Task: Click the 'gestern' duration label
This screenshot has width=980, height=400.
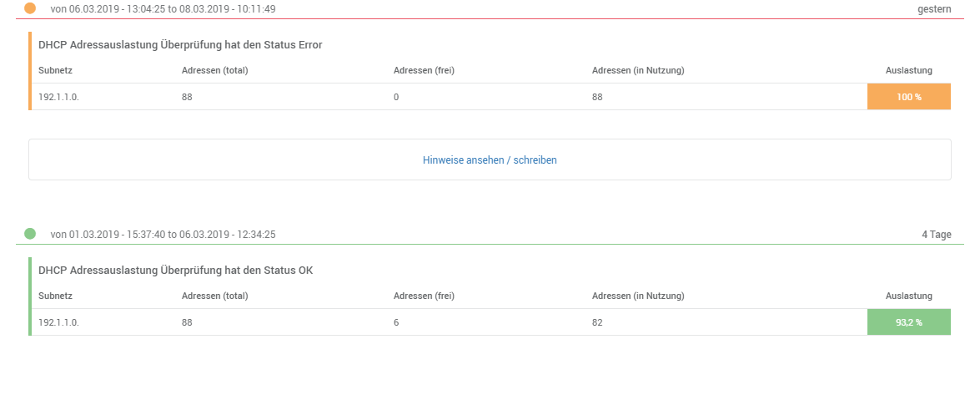Action: [934, 9]
